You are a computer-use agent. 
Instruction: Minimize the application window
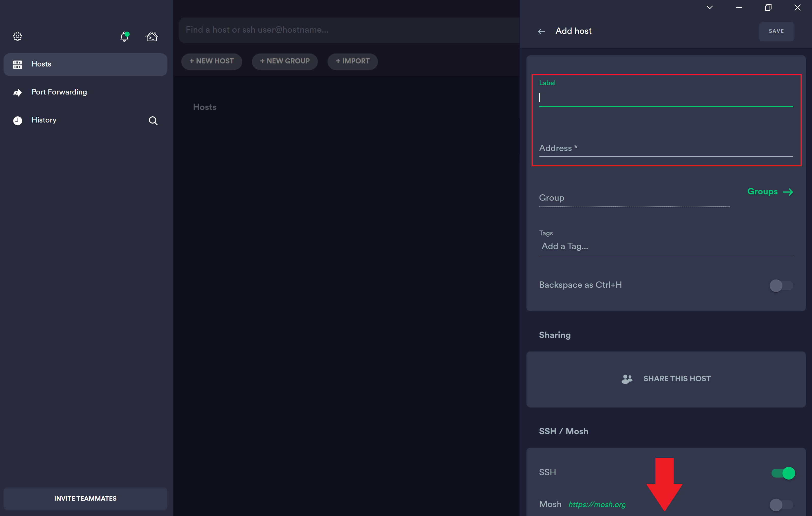[x=739, y=7]
